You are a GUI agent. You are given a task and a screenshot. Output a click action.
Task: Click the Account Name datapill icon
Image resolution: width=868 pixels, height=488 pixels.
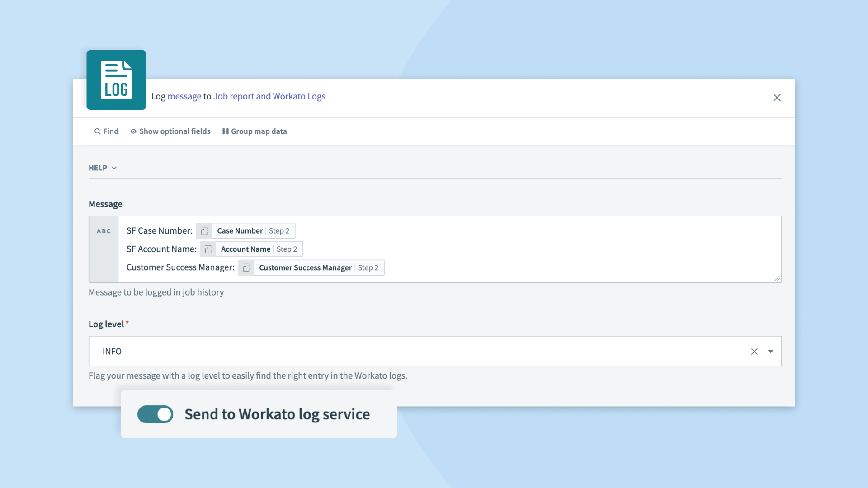[208, 249]
